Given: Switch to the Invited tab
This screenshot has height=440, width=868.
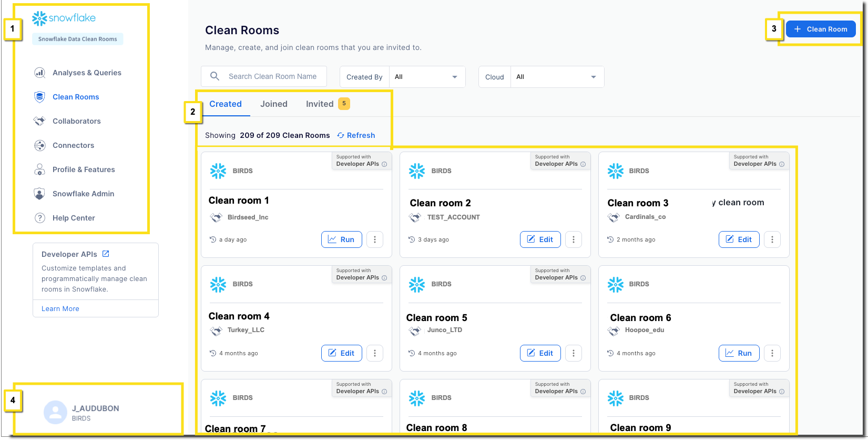Looking at the screenshot, I should pos(320,104).
